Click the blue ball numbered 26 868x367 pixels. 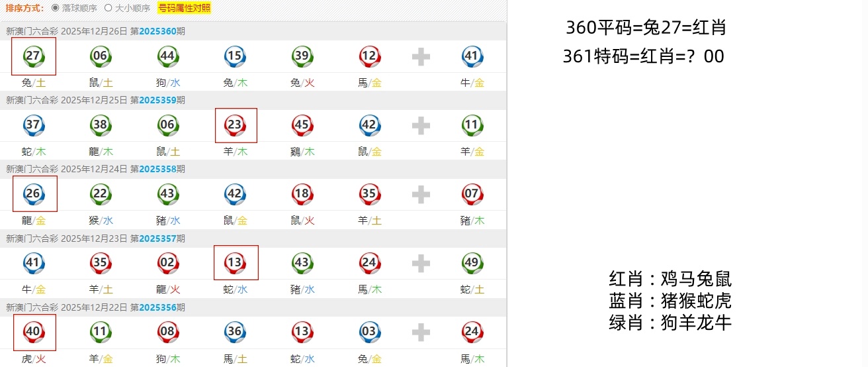point(33,194)
